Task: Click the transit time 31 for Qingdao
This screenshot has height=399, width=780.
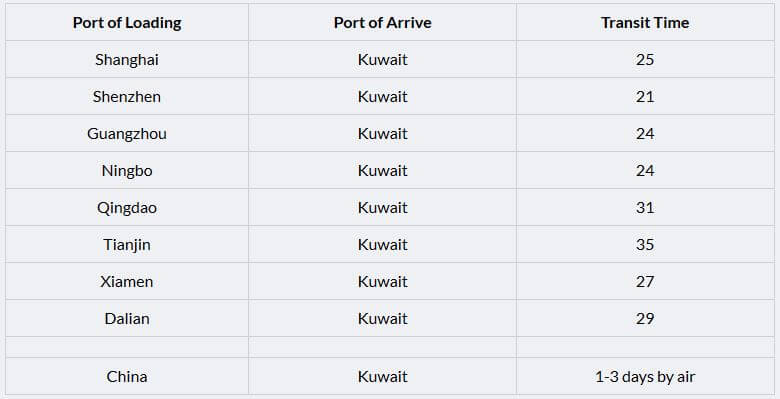Action: click(x=645, y=207)
